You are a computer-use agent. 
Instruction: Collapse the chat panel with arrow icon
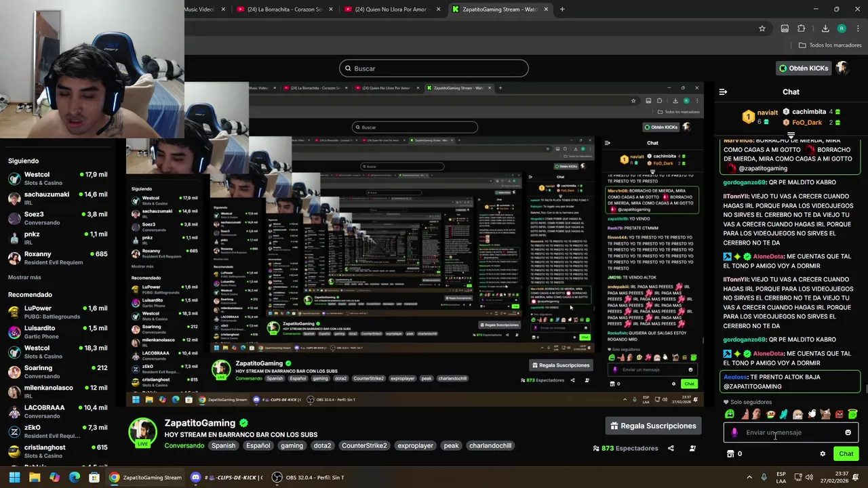[723, 91]
